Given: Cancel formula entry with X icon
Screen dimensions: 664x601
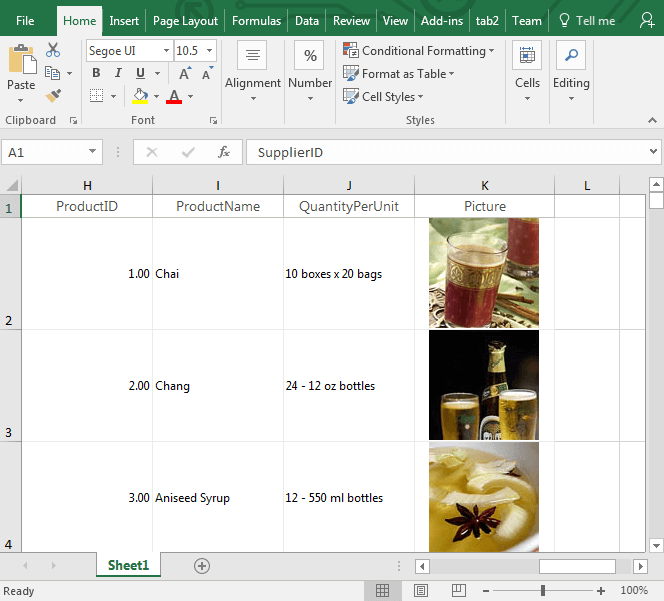Looking at the screenshot, I should [x=152, y=152].
